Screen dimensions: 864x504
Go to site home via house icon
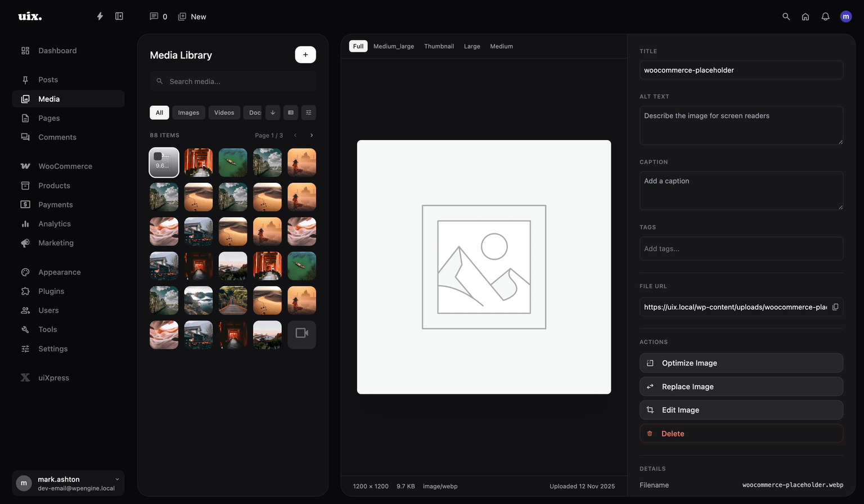click(805, 17)
